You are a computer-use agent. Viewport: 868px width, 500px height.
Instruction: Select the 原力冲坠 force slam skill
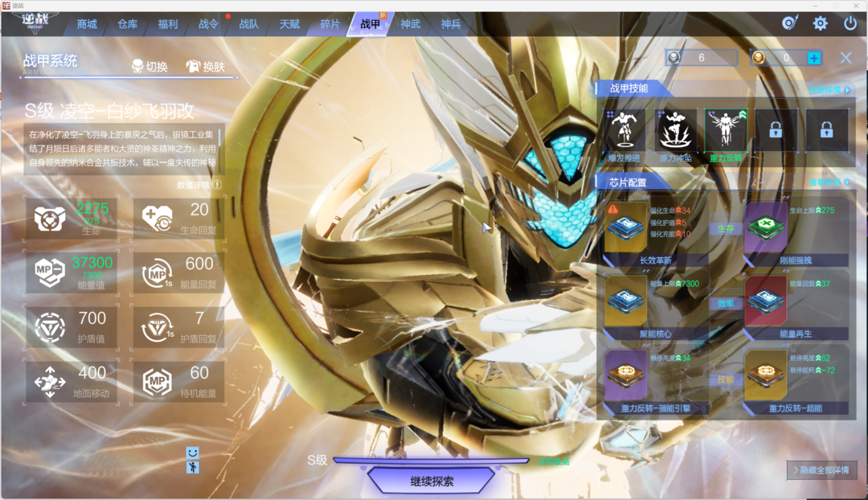click(x=675, y=131)
